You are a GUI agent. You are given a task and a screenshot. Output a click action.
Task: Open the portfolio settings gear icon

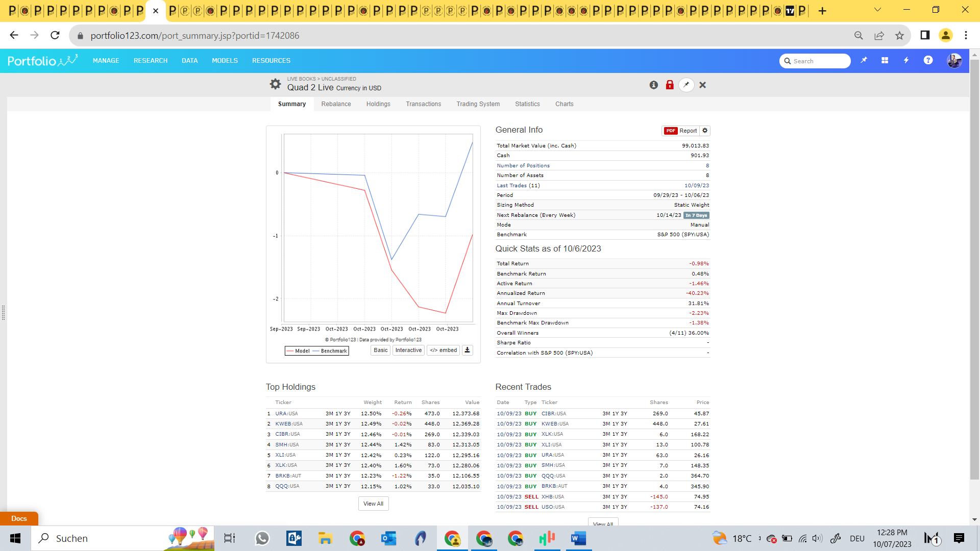pos(275,84)
